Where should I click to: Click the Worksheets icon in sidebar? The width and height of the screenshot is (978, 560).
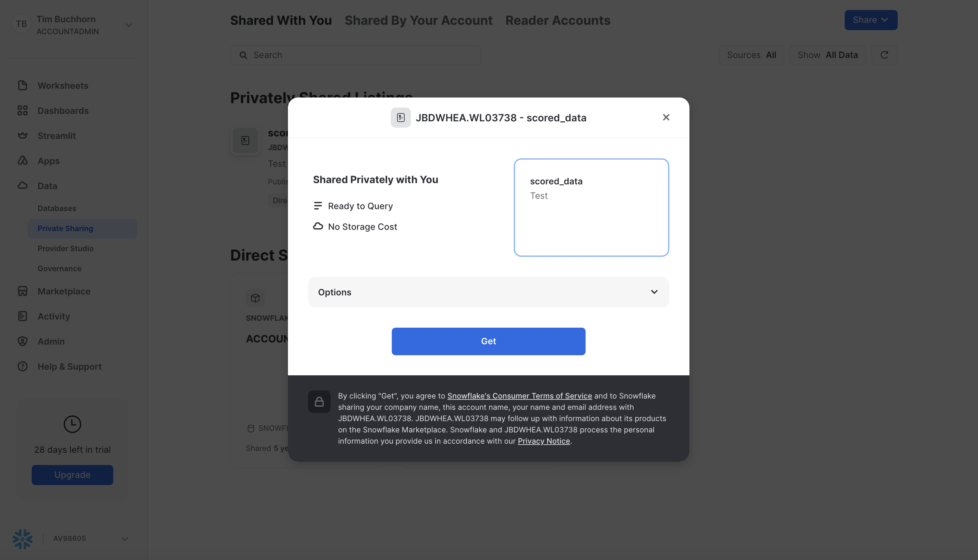22,85
